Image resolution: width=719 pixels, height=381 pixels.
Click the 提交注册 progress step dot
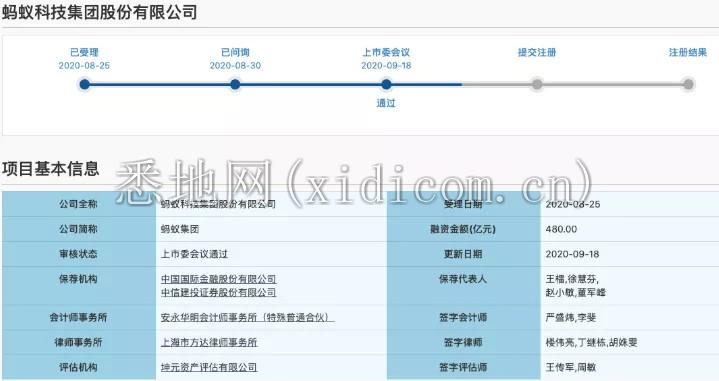coord(537,84)
